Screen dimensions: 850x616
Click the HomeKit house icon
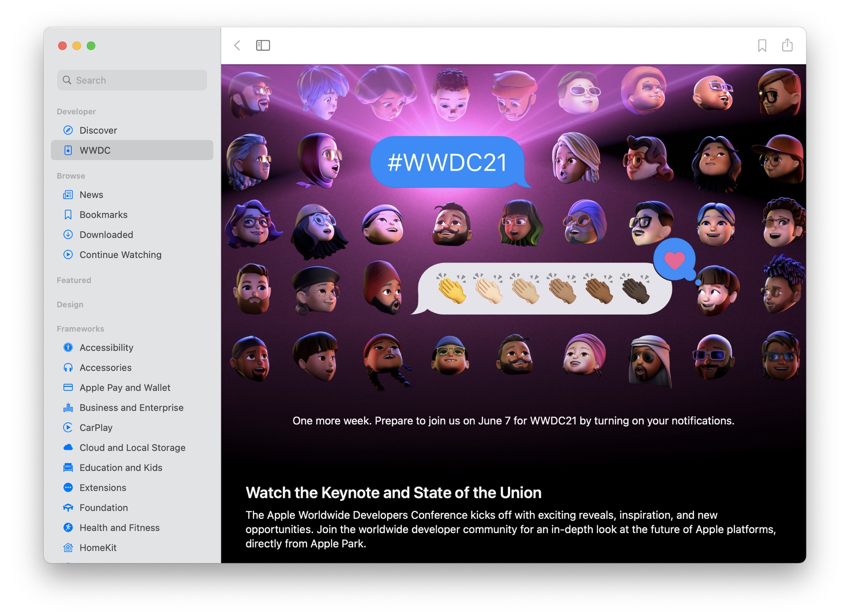68,547
